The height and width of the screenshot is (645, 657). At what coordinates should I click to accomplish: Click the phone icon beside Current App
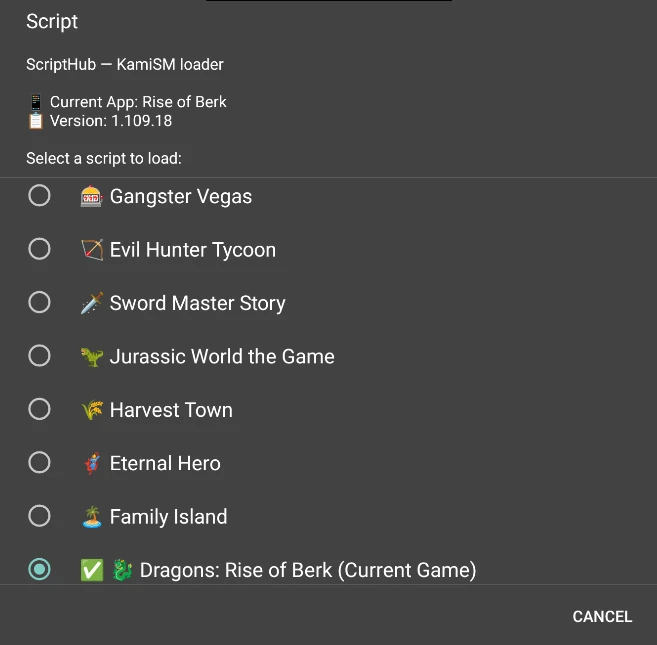pyautogui.click(x=36, y=102)
